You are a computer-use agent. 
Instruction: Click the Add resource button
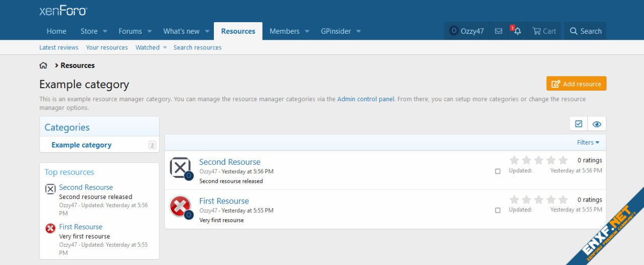576,84
